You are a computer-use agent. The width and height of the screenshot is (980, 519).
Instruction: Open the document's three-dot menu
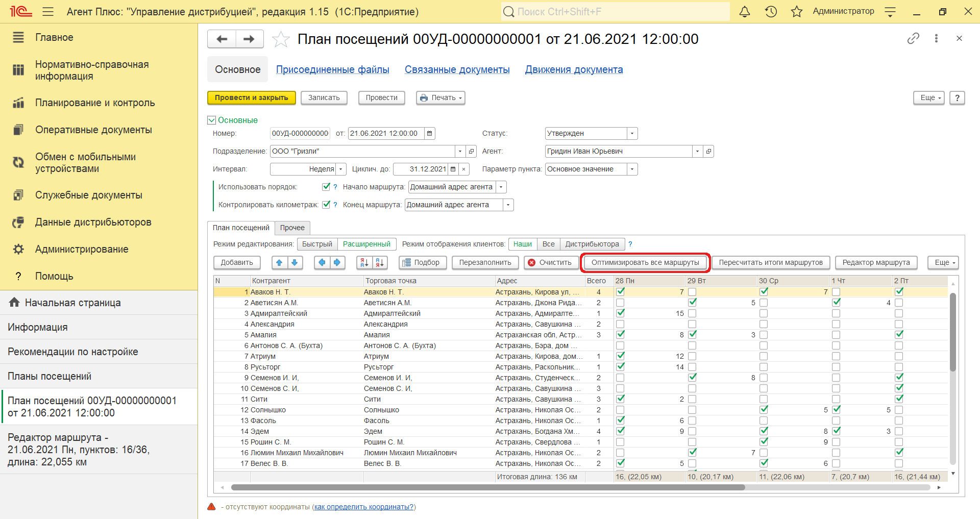coord(936,38)
